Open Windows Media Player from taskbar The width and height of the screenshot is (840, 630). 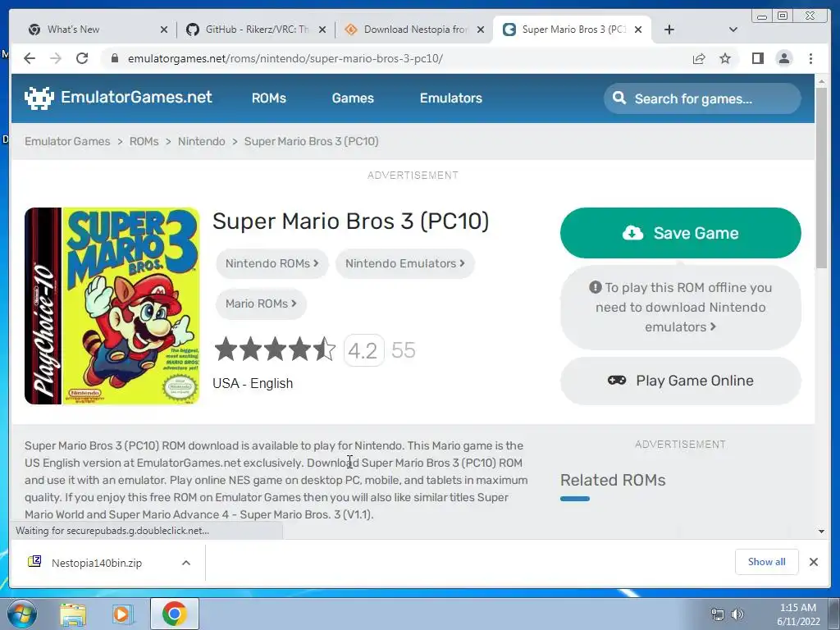point(123,614)
